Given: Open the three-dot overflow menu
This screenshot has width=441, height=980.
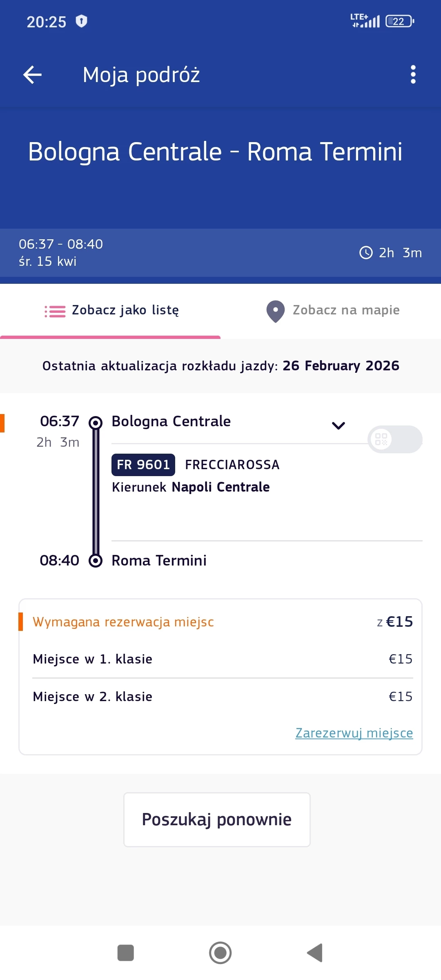Looking at the screenshot, I should [x=413, y=75].
